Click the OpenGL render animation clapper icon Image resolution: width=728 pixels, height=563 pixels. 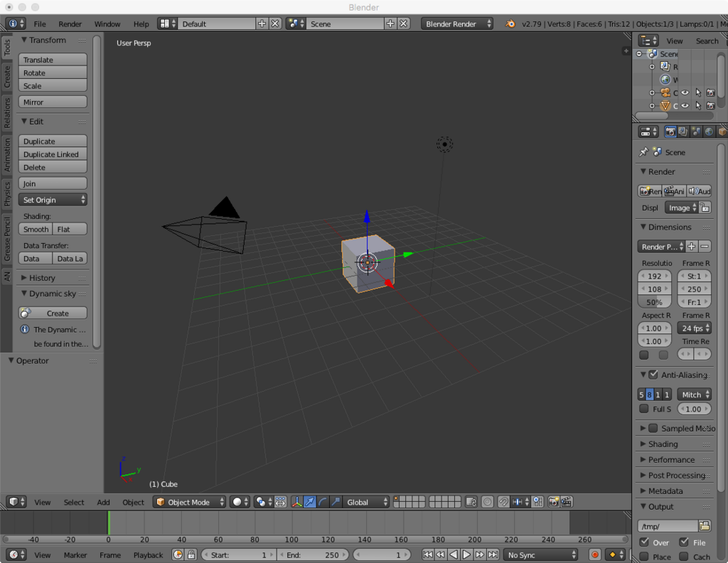(x=567, y=502)
